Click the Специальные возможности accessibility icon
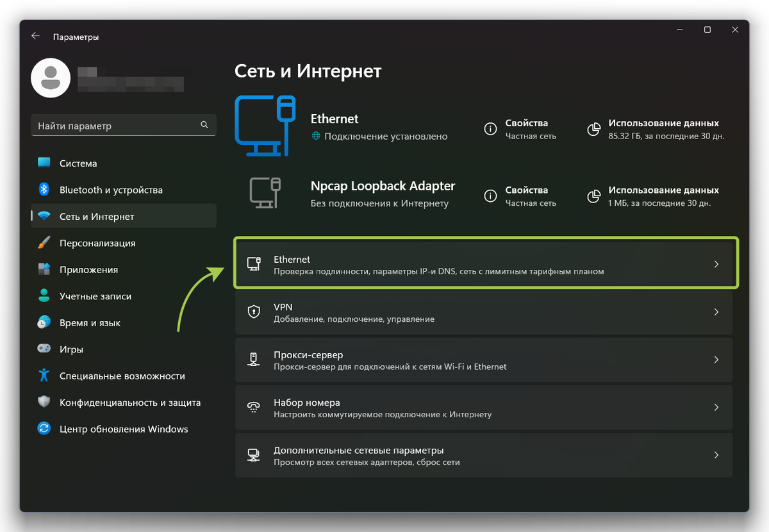Image resolution: width=769 pixels, height=532 pixels. tap(44, 376)
